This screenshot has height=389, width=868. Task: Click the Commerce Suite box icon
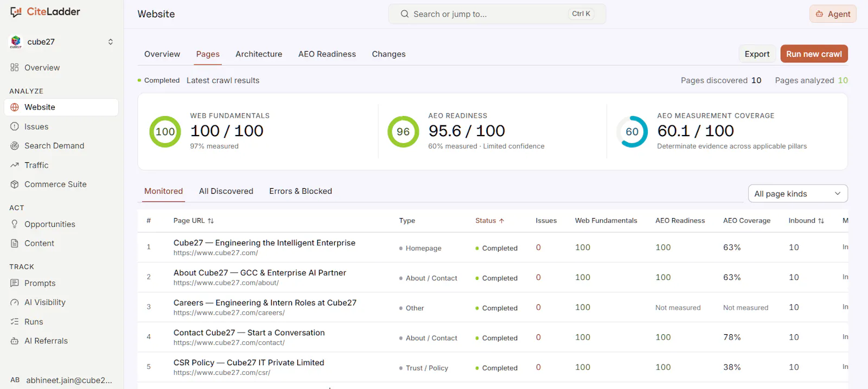click(x=15, y=184)
